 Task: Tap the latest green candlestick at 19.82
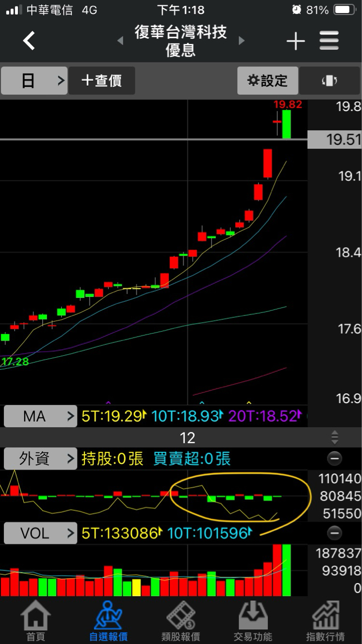pos(287,124)
